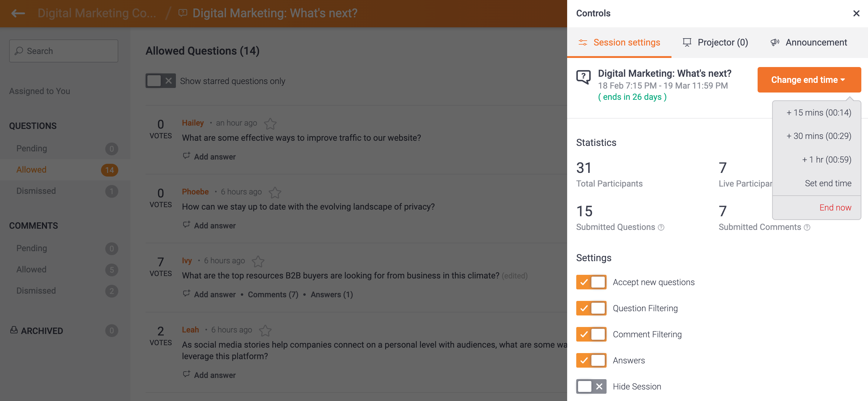Click help icon next to Submitted Comments
The image size is (868, 401).
[x=807, y=227]
